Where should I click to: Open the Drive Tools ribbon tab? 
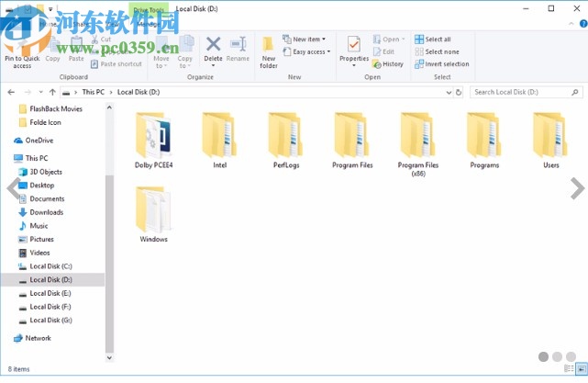click(149, 10)
